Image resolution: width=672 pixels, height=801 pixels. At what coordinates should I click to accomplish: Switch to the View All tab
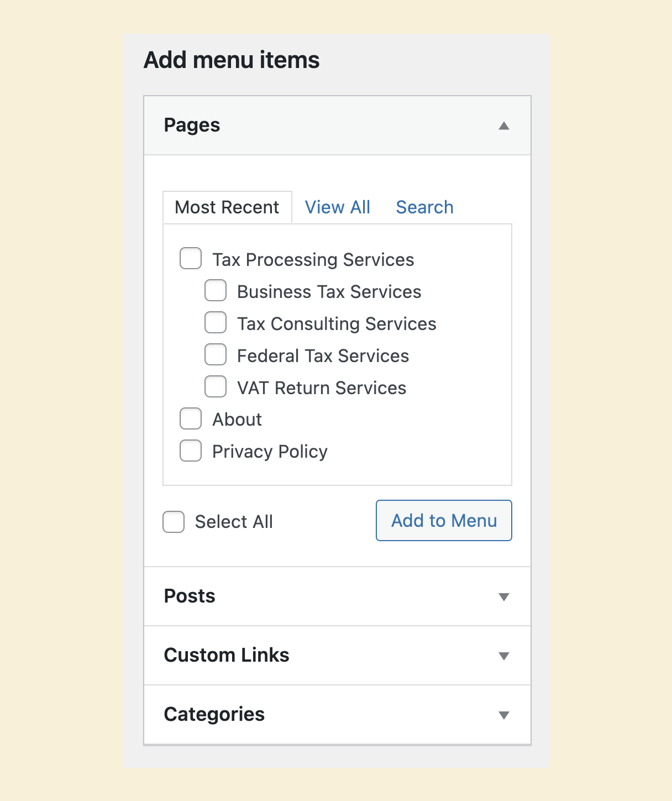(338, 207)
